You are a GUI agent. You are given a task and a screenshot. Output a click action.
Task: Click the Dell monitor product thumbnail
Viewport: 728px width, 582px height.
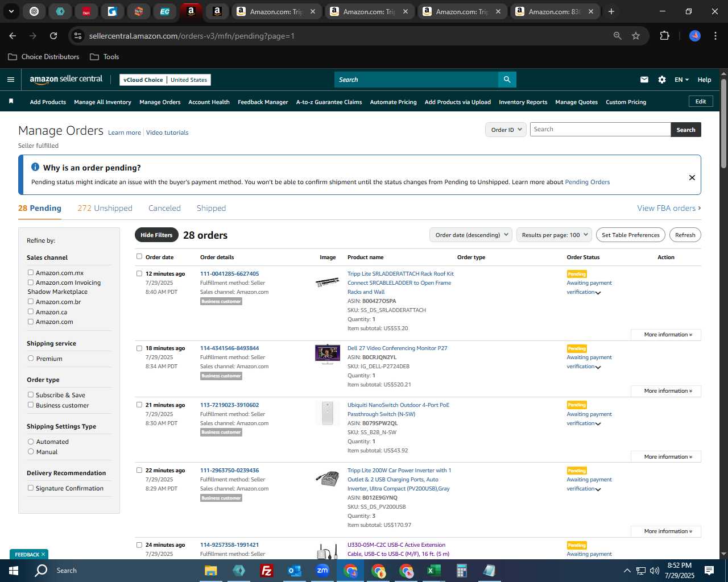tap(327, 354)
